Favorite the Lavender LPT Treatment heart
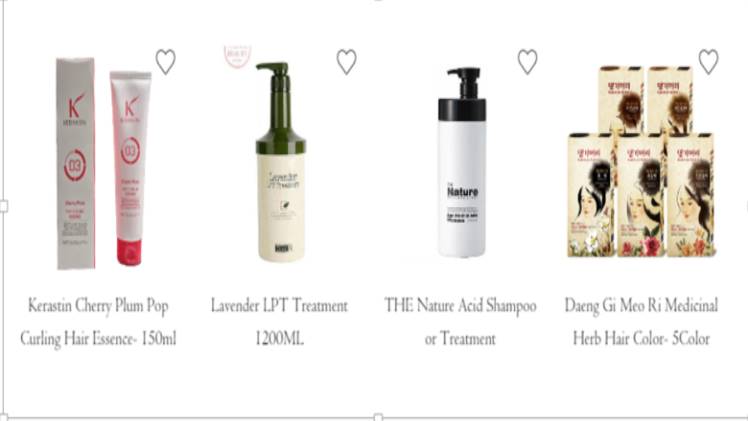Image resolution: width=748 pixels, height=421 pixels. click(x=346, y=62)
